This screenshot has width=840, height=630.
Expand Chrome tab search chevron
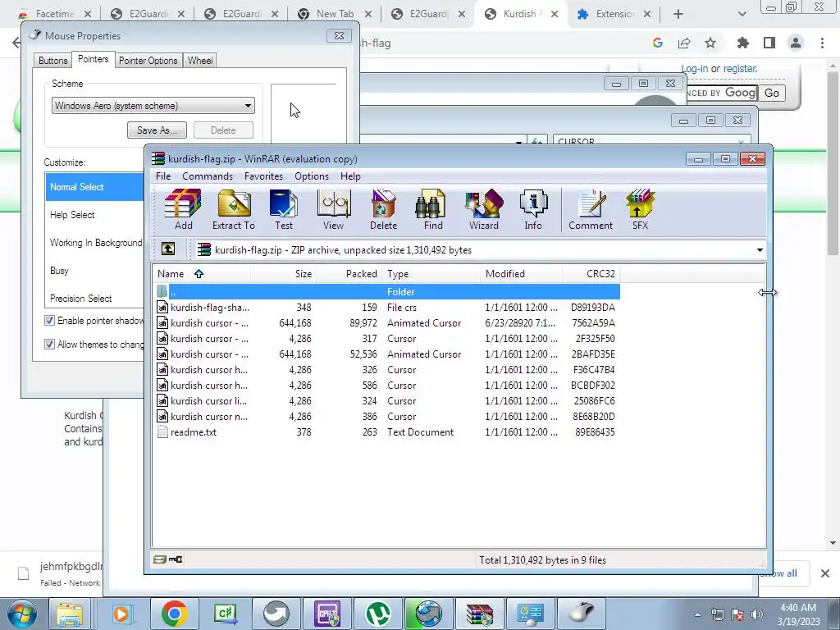click(x=742, y=14)
